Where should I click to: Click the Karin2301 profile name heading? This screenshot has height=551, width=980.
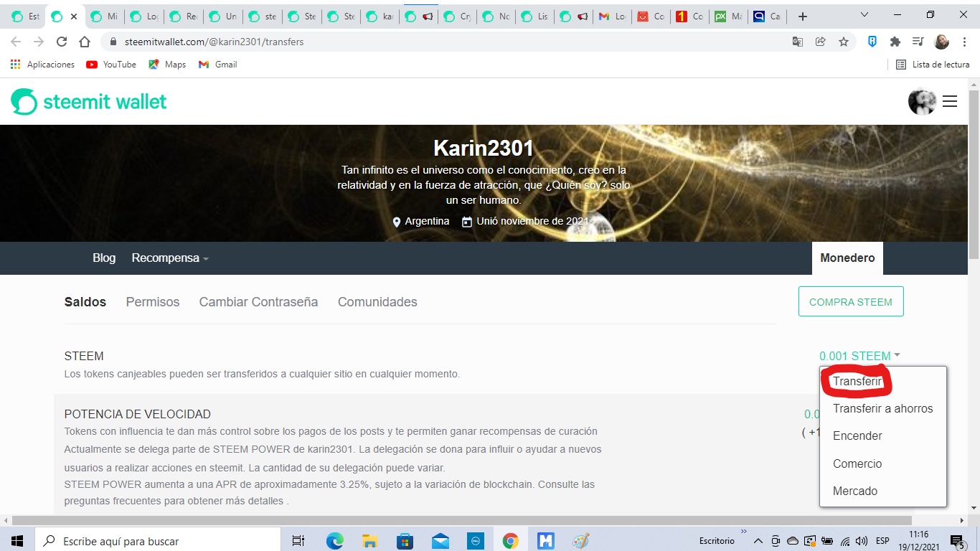[484, 149]
